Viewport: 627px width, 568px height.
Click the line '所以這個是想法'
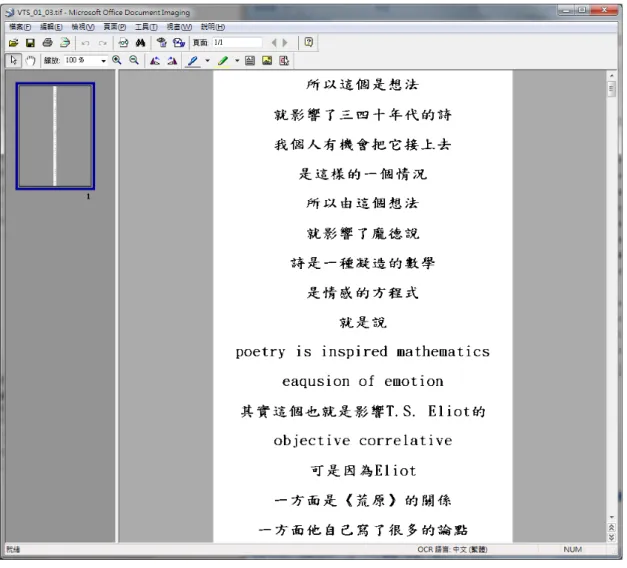coord(363,85)
